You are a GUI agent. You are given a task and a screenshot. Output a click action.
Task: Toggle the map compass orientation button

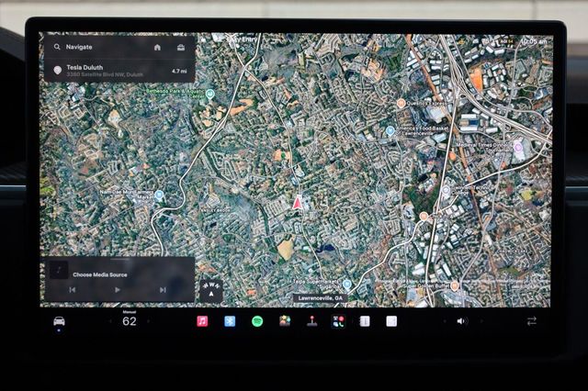click(x=211, y=290)
